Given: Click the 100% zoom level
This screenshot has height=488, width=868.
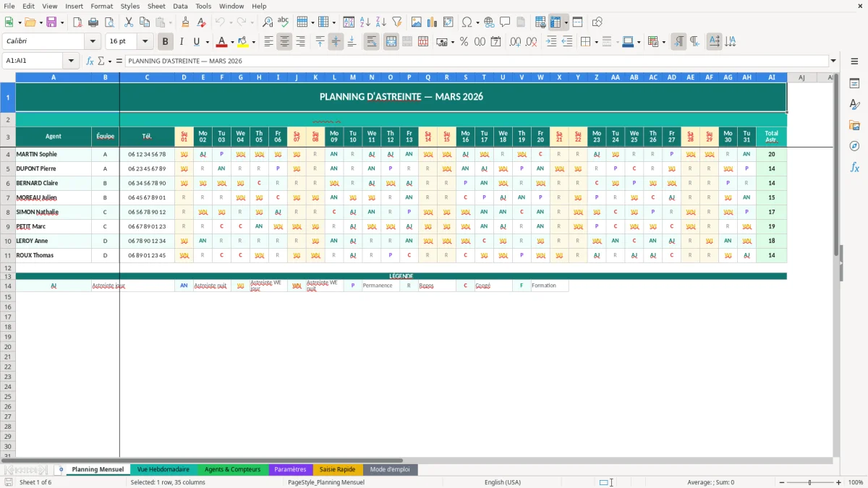Looking at the screenshot, I should click(856, 482).
